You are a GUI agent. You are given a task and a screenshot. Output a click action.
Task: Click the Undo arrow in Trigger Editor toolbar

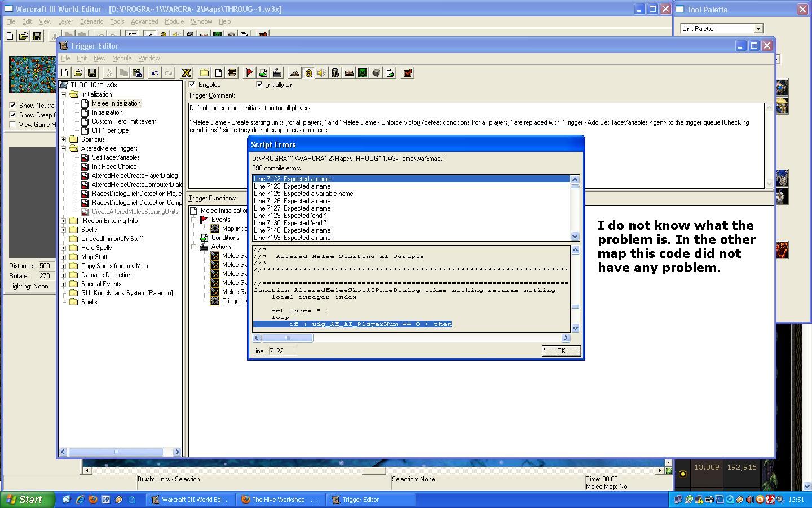(x=155, y=73)
